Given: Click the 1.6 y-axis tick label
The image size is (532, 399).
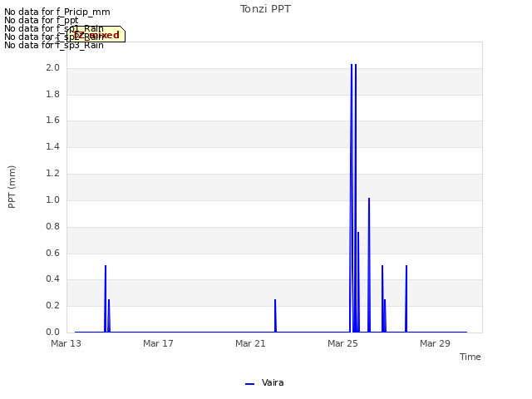Looking at the screenshot, I should 52,120.
